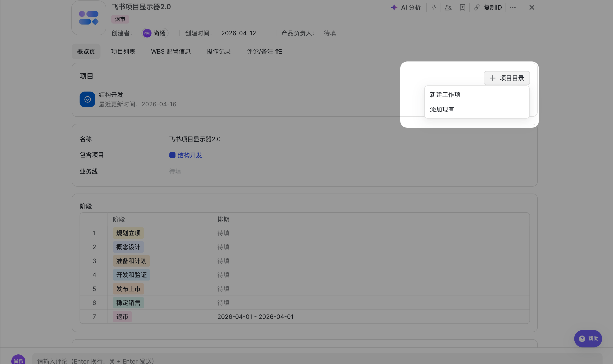This screenshot has height=364, width=613.
Task: Open 结构开发 link in 包含项目
Action: (189, 155)
